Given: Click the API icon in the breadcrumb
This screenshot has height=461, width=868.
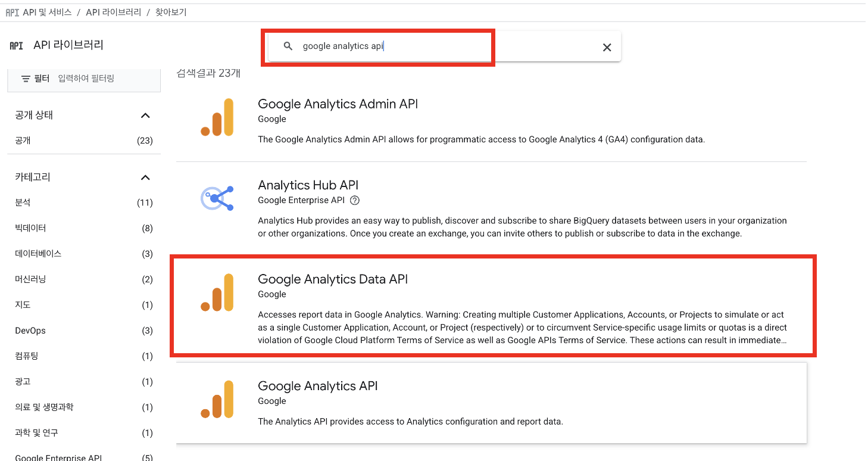Looking at the screenshot, I should point(13,12).
